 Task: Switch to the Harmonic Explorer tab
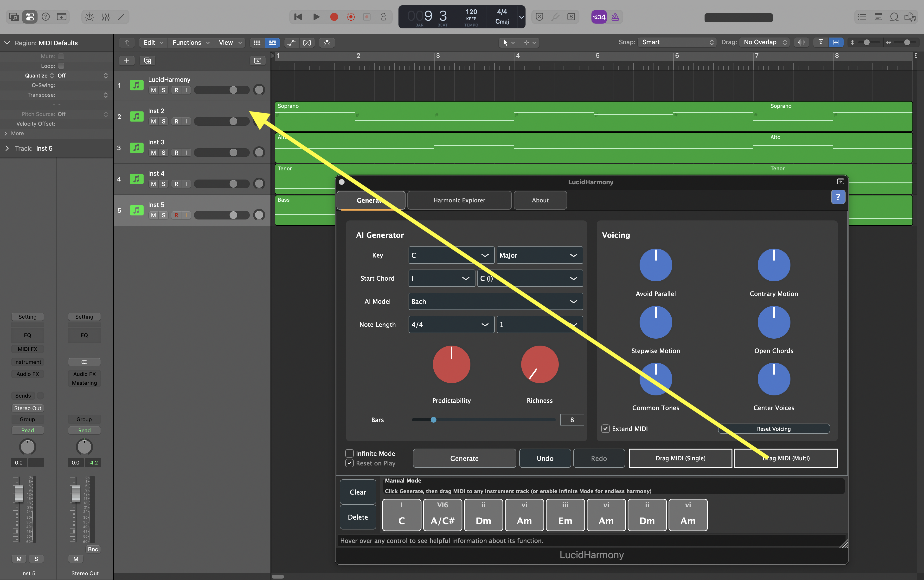pyautogui.click(x=459, y=200)
